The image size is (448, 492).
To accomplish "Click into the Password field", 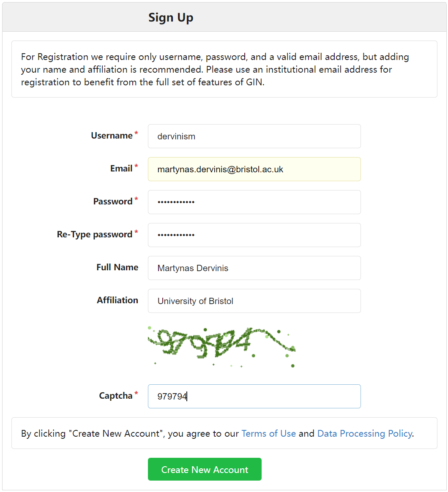I will pos(254,202).
